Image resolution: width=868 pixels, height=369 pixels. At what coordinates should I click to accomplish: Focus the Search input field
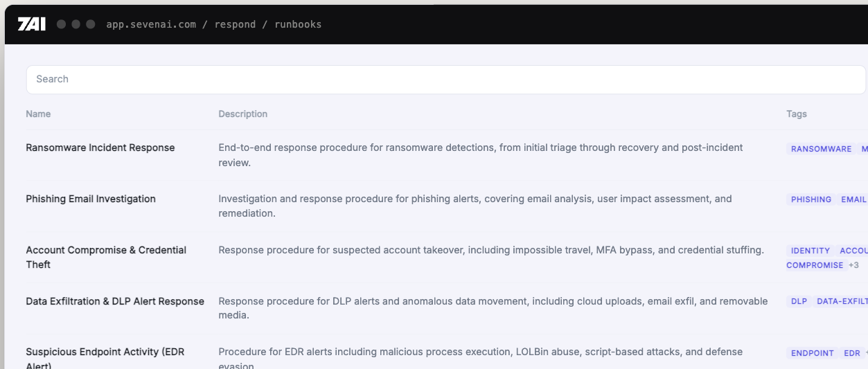coord(446,80)
